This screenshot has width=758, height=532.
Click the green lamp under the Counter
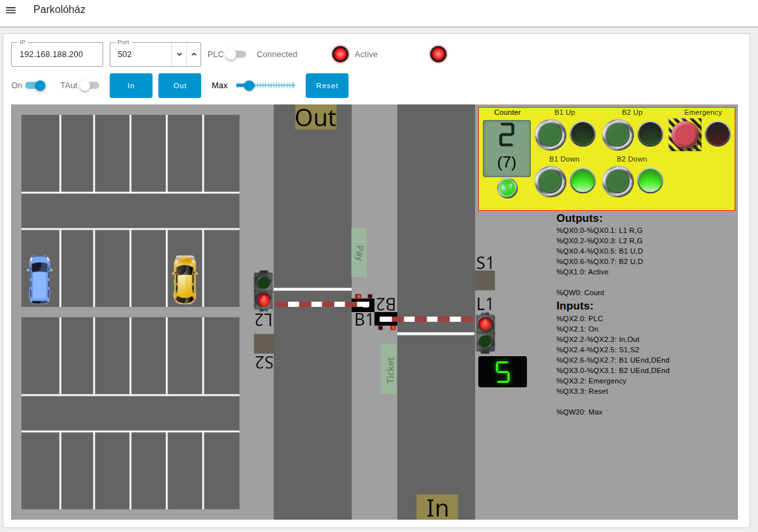(507, 188)
